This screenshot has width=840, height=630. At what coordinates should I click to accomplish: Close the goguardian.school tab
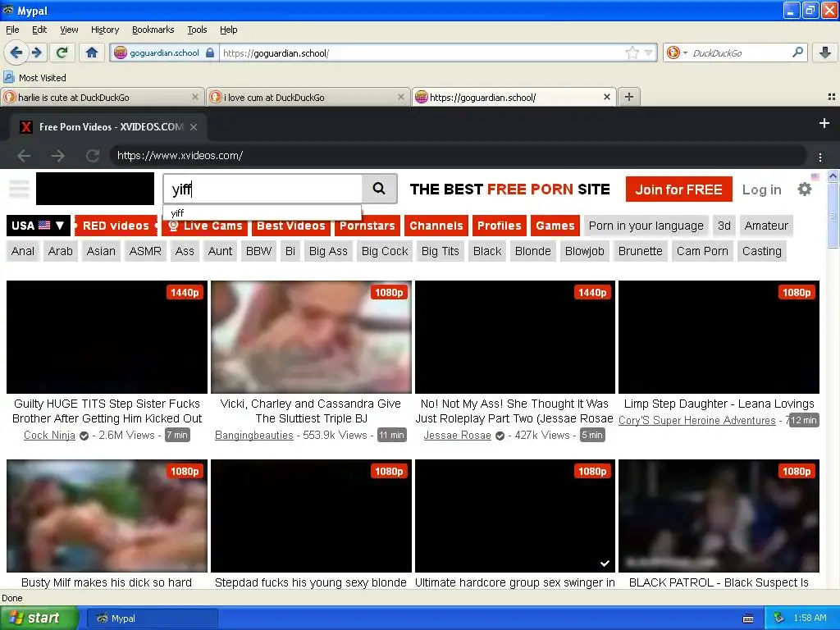[606, 97]
